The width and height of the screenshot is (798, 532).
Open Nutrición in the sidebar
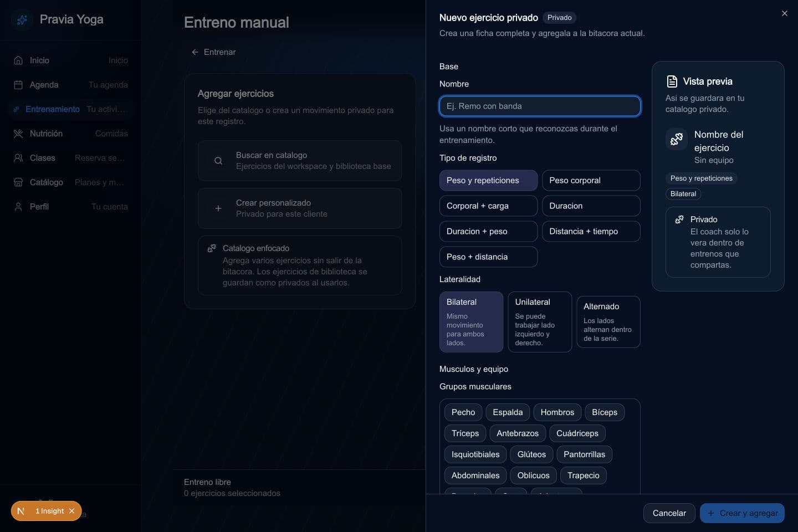(70, 134)
